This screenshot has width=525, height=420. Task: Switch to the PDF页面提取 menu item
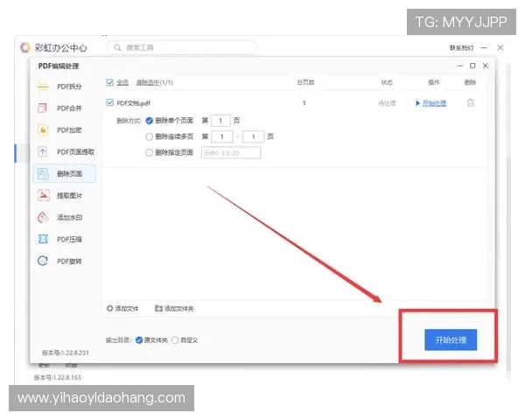(75, 151)
